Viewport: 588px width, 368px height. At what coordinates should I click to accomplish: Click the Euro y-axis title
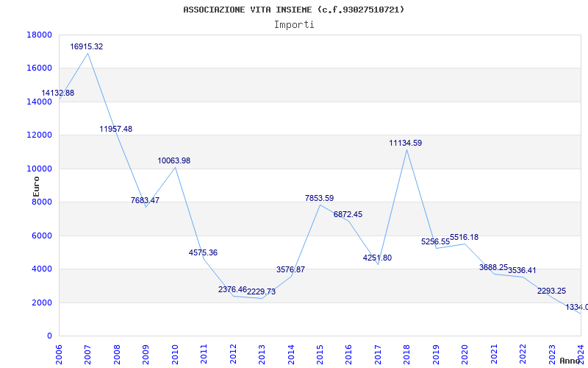click(x=36, y=186)
